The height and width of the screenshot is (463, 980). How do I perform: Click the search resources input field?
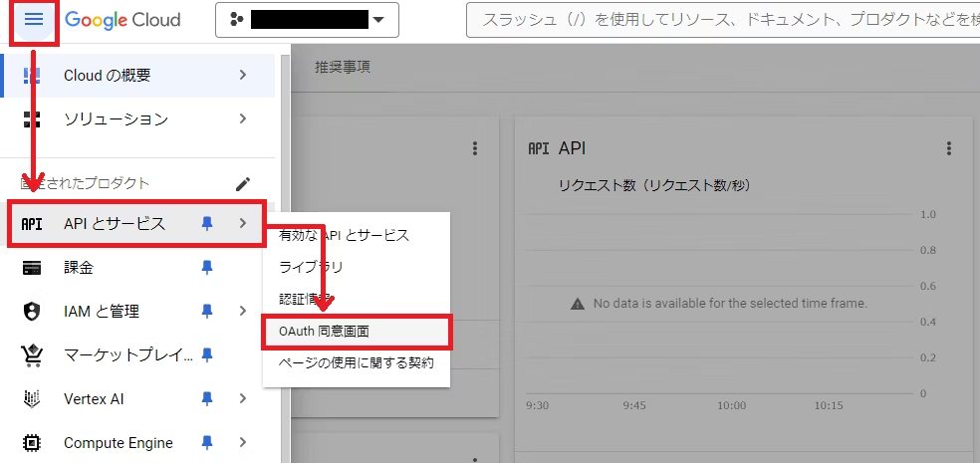(x=723, y=20)
